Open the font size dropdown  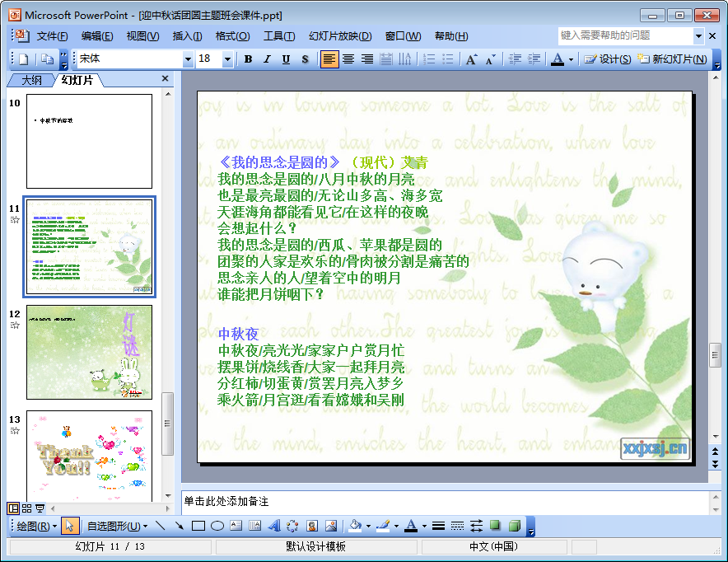(227, 59)
